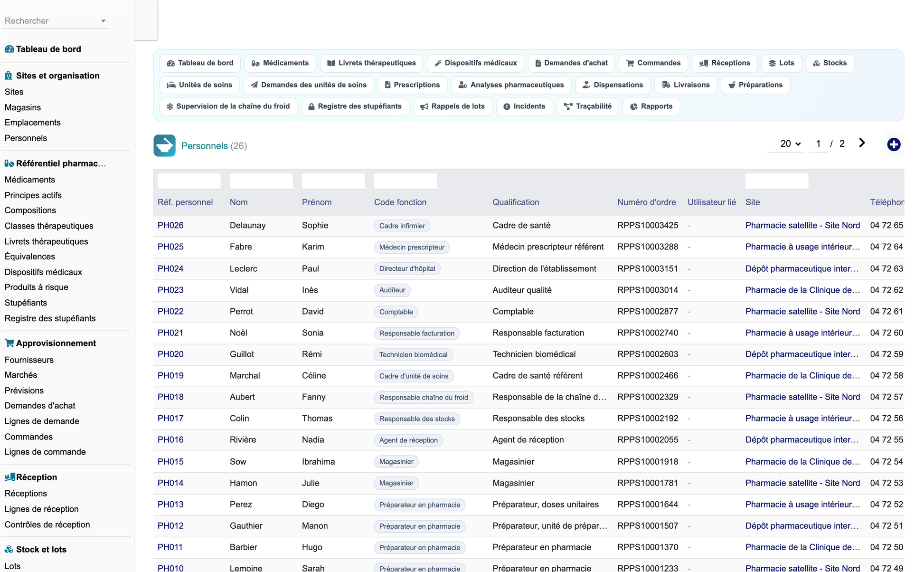Viewport: 924px width, 572px height.
Task: Sort by Qualification column header
Action: [x=516, y=202]
